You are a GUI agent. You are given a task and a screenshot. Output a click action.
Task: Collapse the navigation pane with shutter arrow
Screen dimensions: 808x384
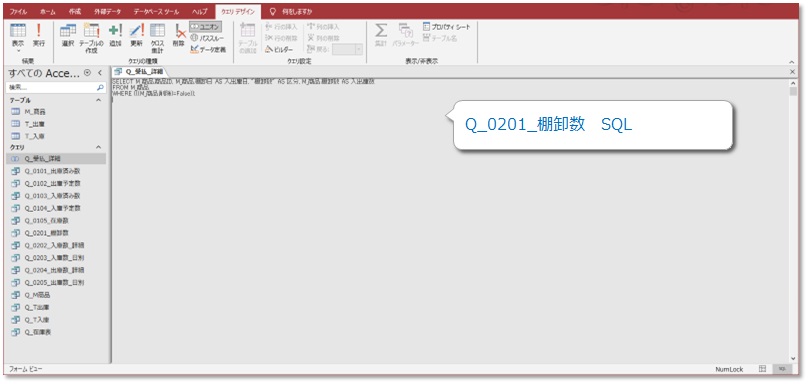(x=99, y=73)
